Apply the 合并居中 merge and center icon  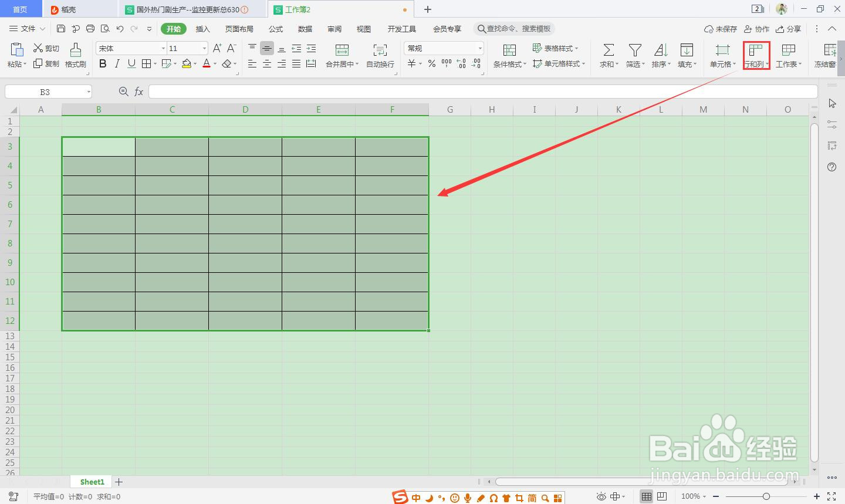coord(342,52)
